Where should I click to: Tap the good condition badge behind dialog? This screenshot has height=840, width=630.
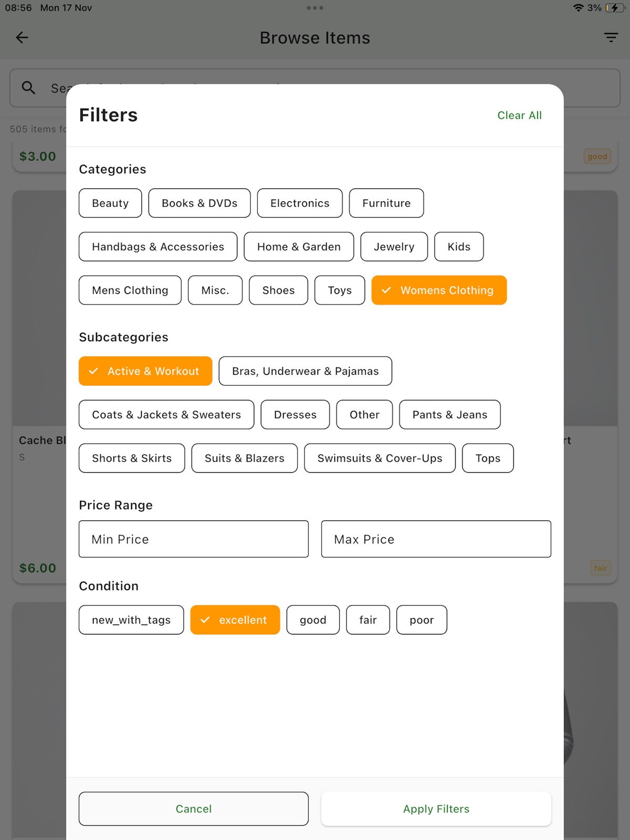coord(597,156)
